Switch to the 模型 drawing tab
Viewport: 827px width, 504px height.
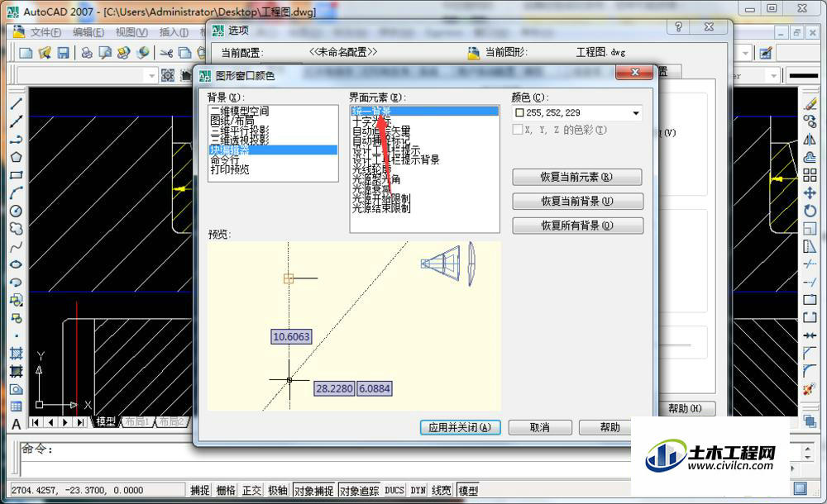click(106, 421)
